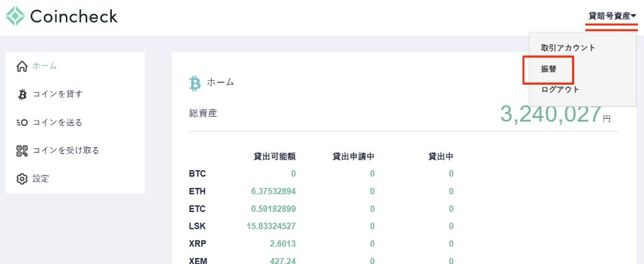The height and width of the screenshot is (264, 644).
Task: Click the Coincheck diamond logo icon
Action: pyautogui.click(x=15, y=16)
